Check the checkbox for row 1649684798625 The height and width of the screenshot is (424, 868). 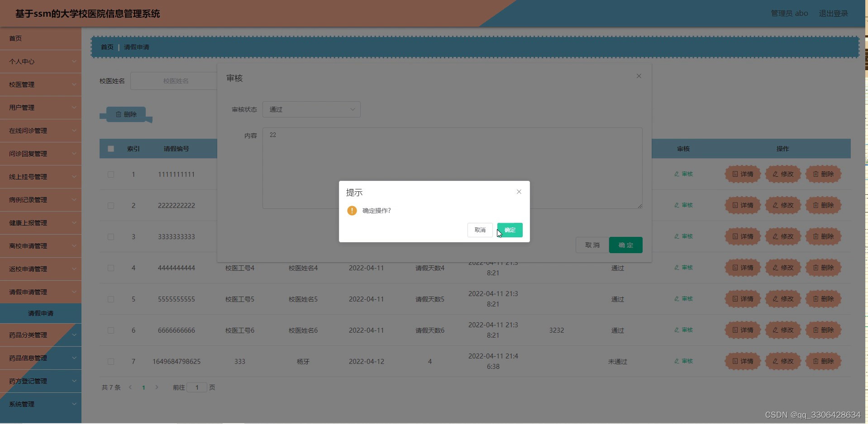(x=111, y=362)
